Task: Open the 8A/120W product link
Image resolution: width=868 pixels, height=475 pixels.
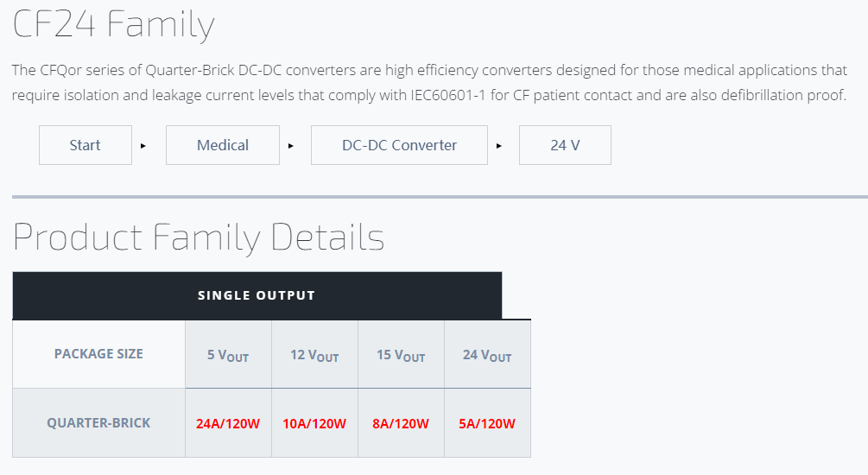Action: click(x=401, y=423)
